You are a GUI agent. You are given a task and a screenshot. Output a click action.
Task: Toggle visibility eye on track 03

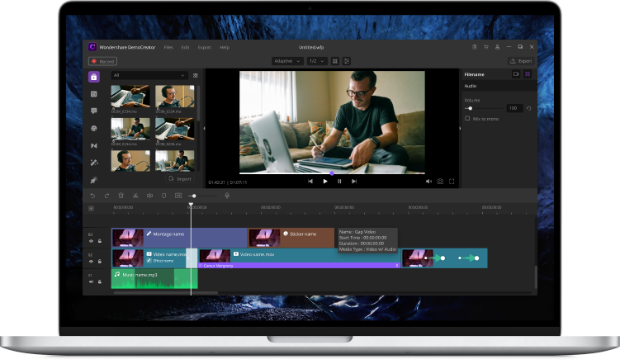click(92, 241)
